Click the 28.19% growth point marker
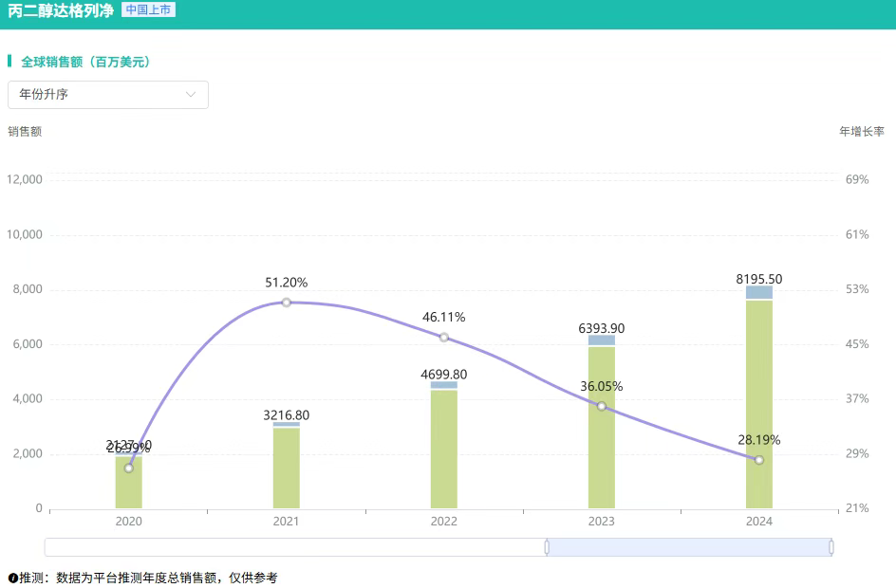Screen dimensions: 896x588 pos(758,460)
